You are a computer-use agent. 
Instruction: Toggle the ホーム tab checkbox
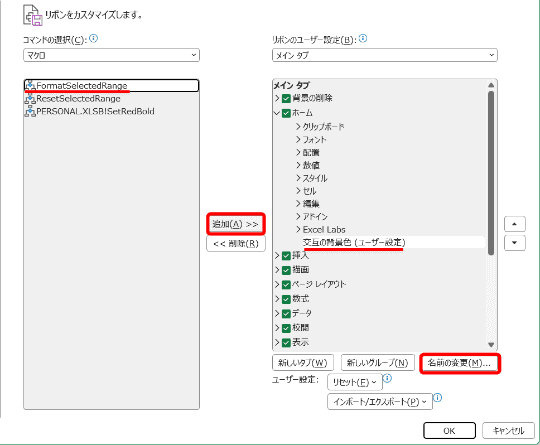[286, 113]
